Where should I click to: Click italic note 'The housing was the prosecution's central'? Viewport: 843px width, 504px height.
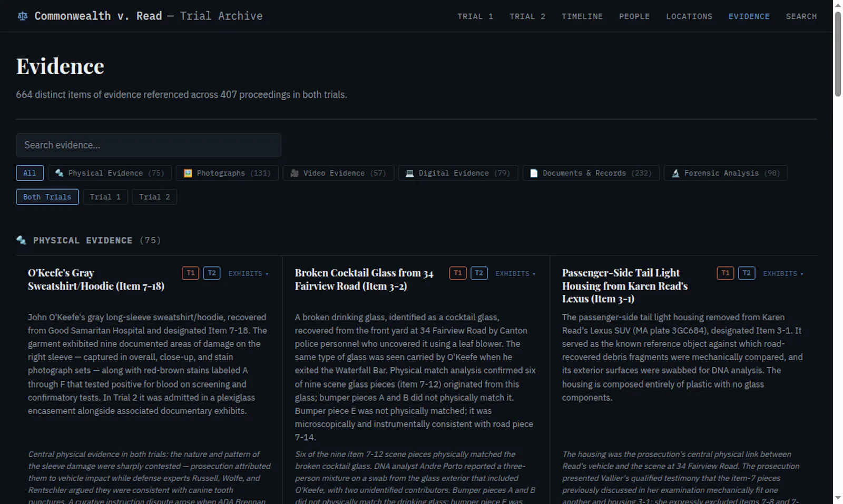(x=682, y=477)
